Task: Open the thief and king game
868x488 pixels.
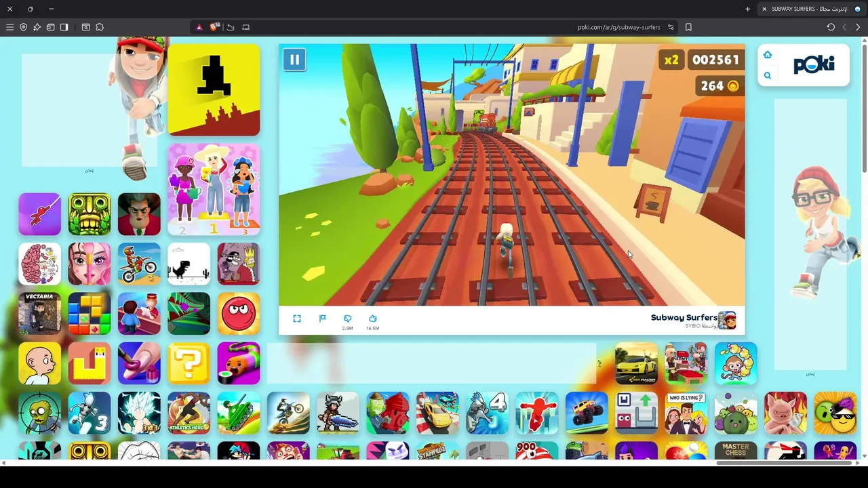Action: pos(238,264)
